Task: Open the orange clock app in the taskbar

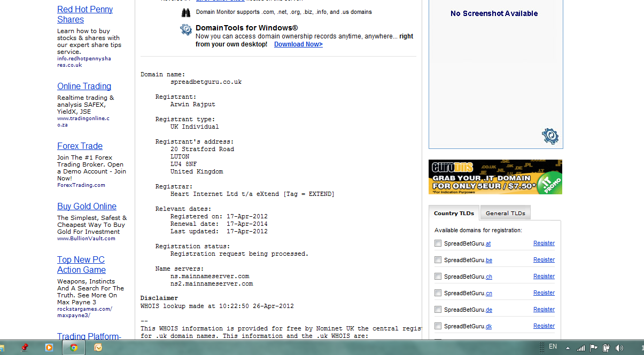Action: (98, 348)
